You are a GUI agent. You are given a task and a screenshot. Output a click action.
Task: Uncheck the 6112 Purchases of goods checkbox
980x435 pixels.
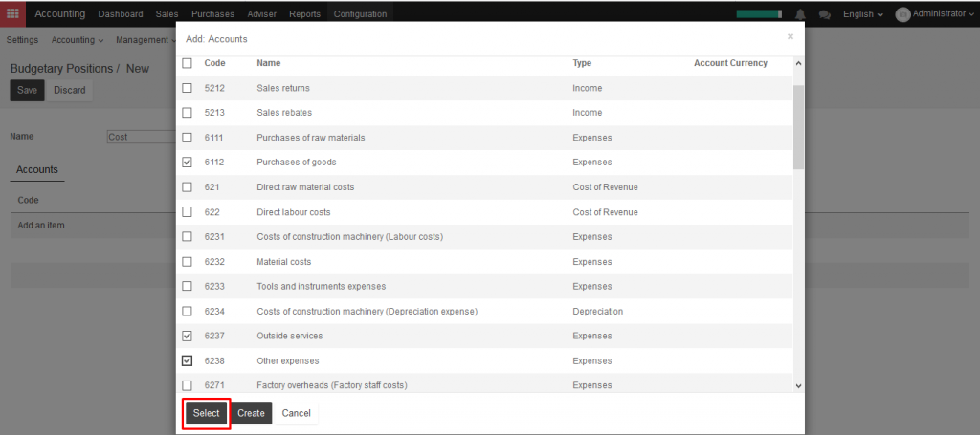(x=187, y=163)
